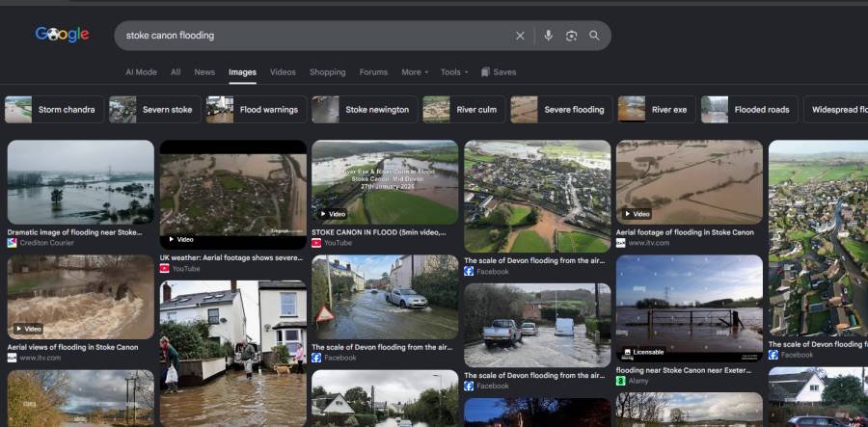Clear the search box with the X icon
The width and height of the screenshot is (868, 427).
520,36
